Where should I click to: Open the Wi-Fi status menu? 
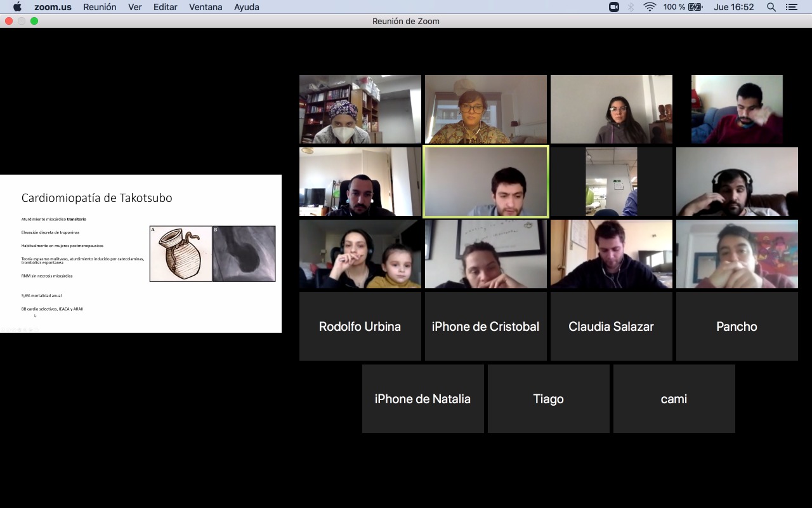click(x=649, y=7)
